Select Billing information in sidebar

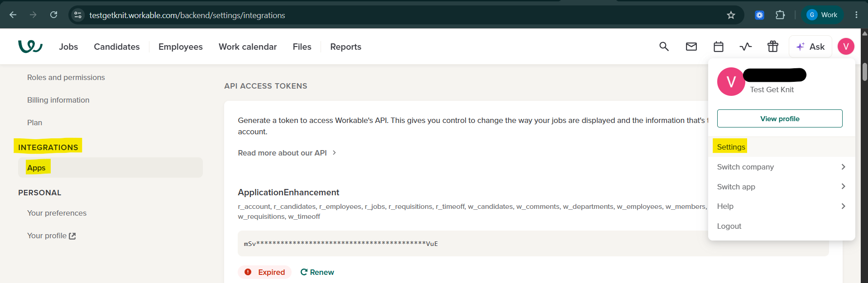pyautogui.click(x=58, y=100)
